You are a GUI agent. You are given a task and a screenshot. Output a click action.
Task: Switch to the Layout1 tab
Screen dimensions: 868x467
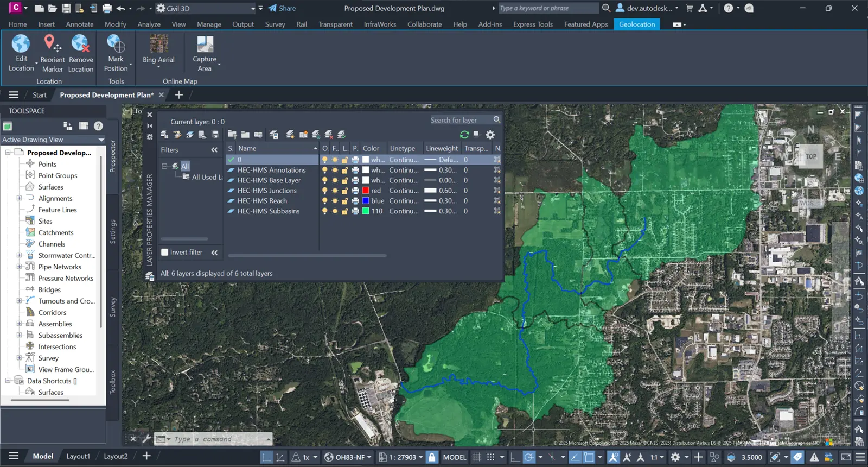point(78,456)
